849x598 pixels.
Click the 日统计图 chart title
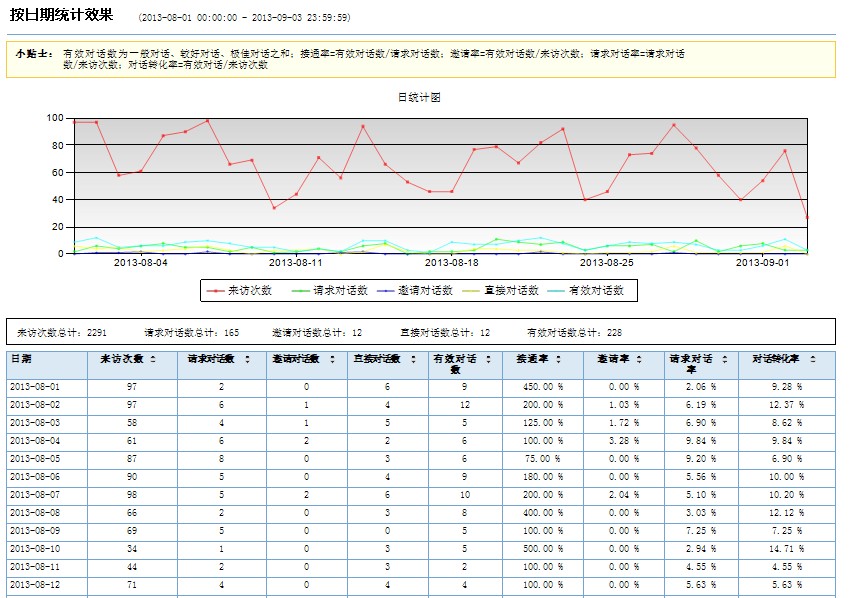[419, 98]
